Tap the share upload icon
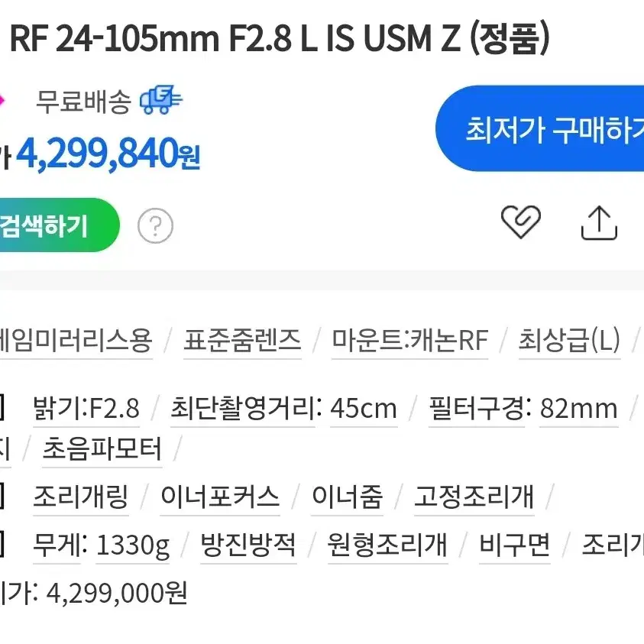The height and width of the screenshot is (644, 644). [599, 223]
